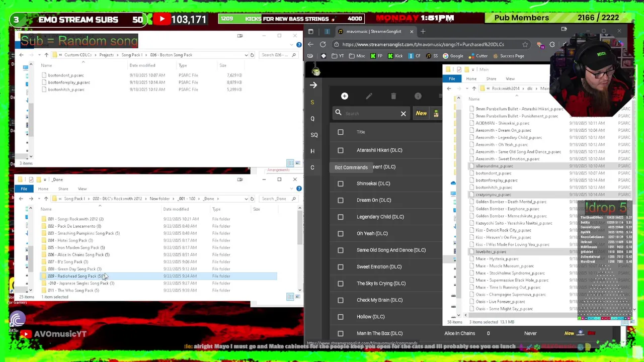Sort by Size in Boston Song Pack window
This screenshot has width=644, height=362.
click(x=223, y=65)
